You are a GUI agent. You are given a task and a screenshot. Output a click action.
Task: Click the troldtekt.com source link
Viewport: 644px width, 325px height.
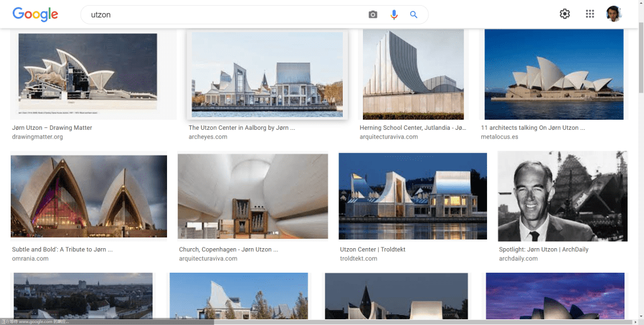359,258
